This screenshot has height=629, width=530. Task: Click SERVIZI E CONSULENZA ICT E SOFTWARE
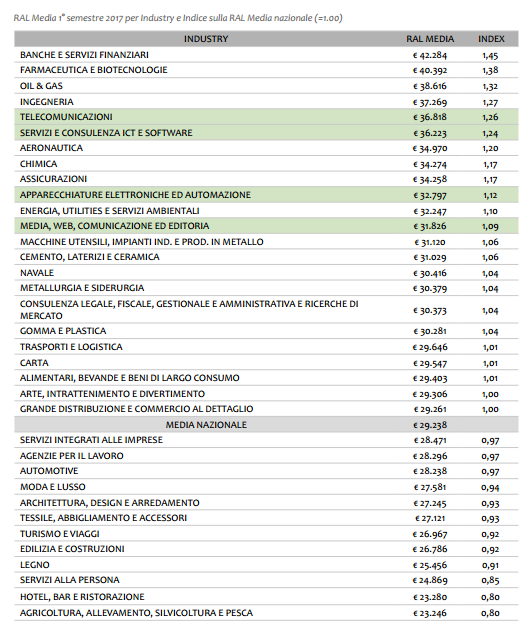click(106, 133)
